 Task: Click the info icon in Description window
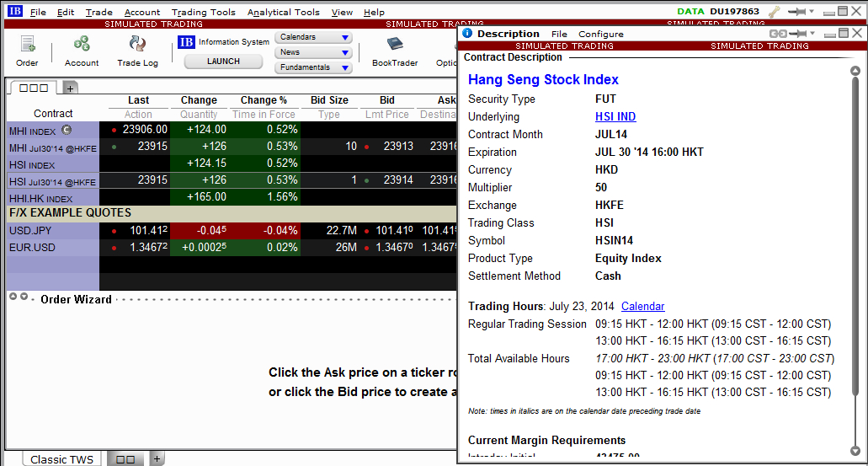467,33
